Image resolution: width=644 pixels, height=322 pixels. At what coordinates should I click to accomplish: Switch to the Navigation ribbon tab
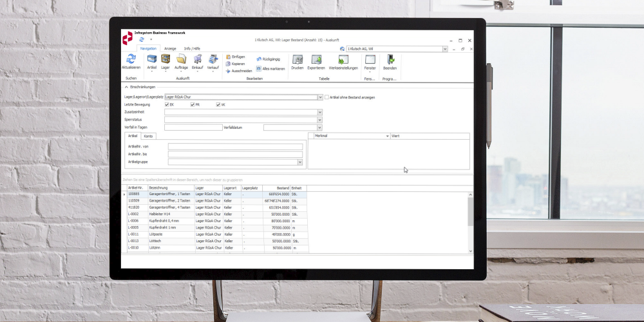pyautogui.click(x=148, y=48)
